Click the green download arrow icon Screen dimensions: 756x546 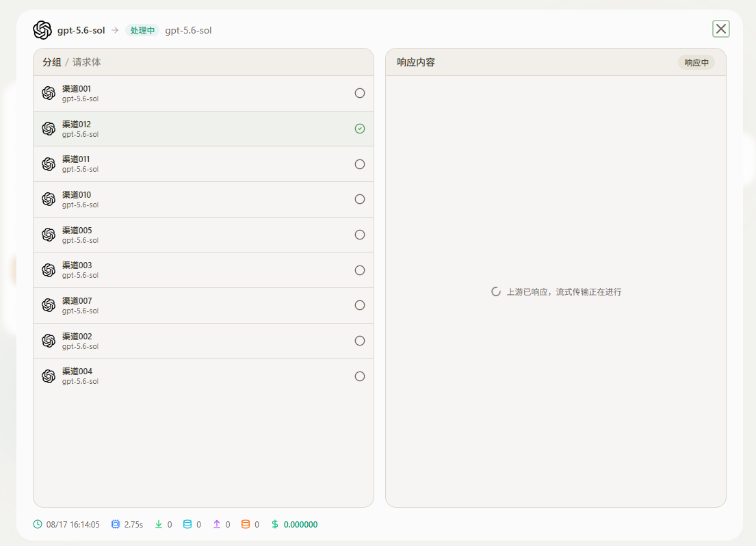(x=159, y=524)
